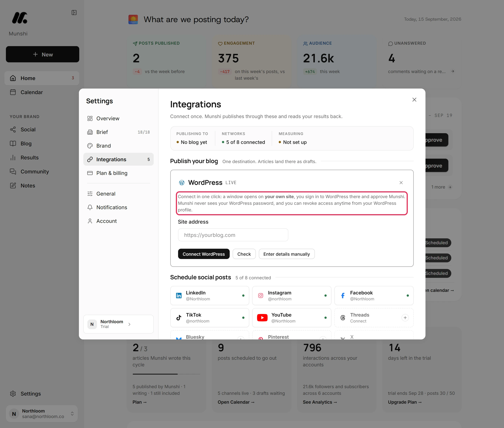
Task: Select Brand in the Settings menu
Action: (x=118, y=146)
